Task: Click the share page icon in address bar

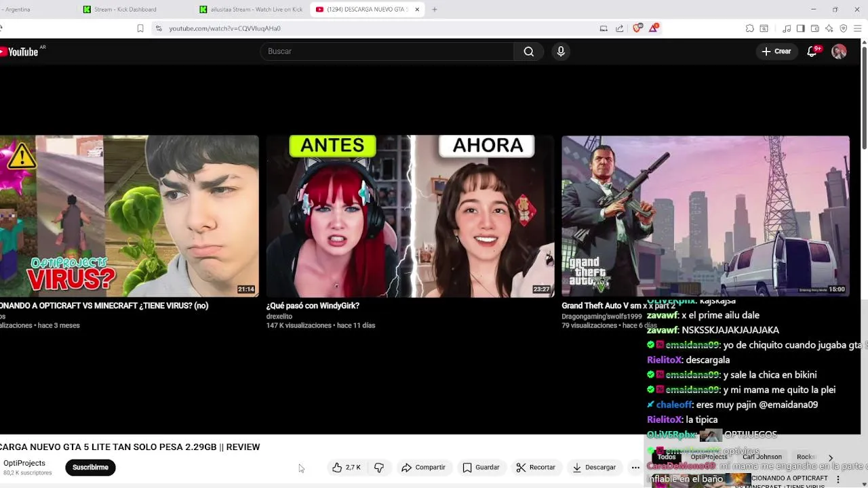Action: point(619,28)
